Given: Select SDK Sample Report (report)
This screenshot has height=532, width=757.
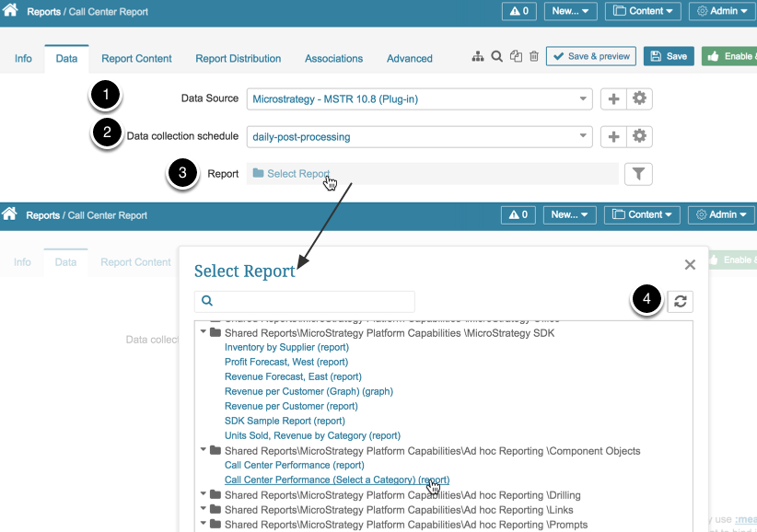Looking at the screenshot, I should point(285,421).
